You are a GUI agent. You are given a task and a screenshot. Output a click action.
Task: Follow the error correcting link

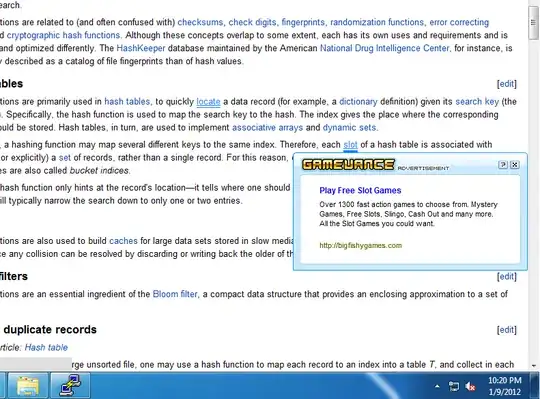[459, 22]
